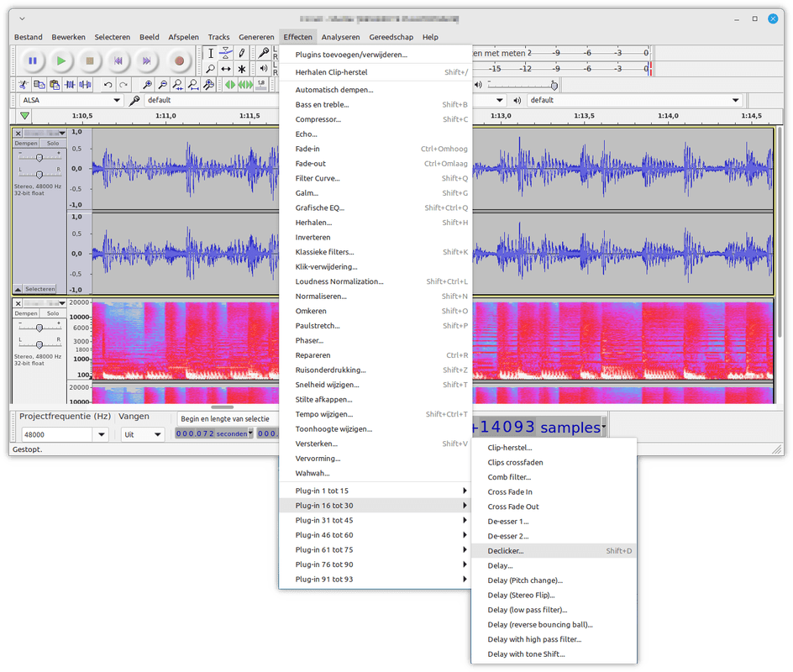Skip to end of the project
793x672 pixels.
(x=146, y=60)
